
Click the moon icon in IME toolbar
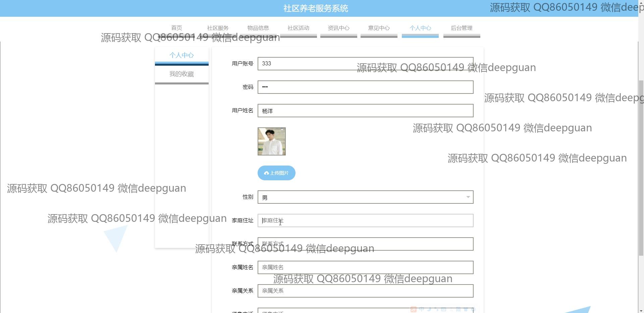coord(429,309)
